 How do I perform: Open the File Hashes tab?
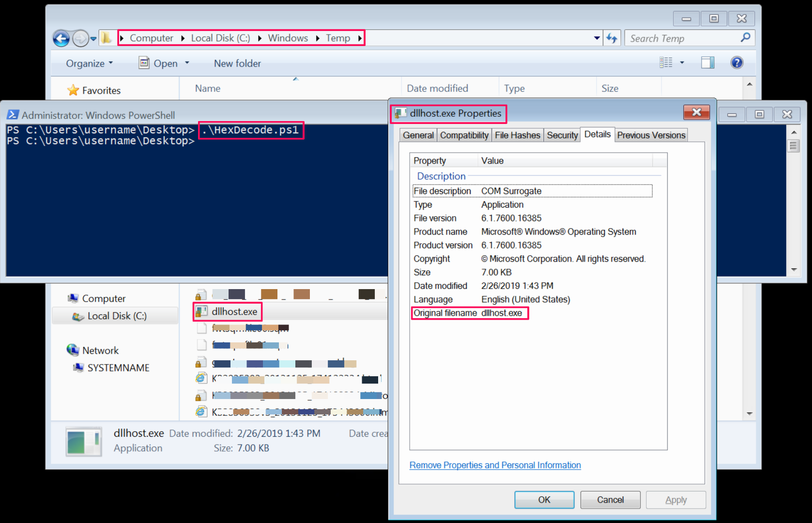click(517, 135)
